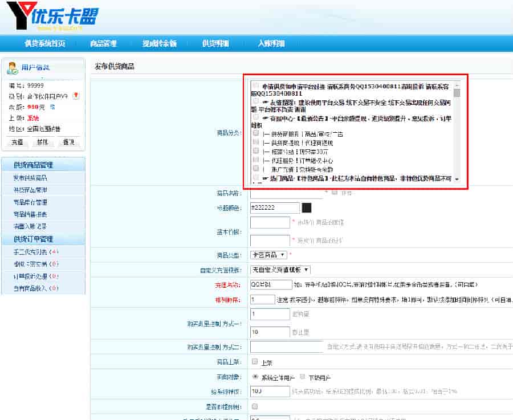
Task: Open the black title color swatch
Action: 307,208
